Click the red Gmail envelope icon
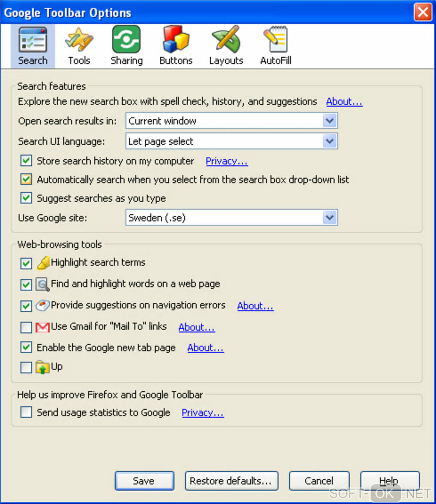This screenshot has width=436, height=504. click(x=42, y=327)
